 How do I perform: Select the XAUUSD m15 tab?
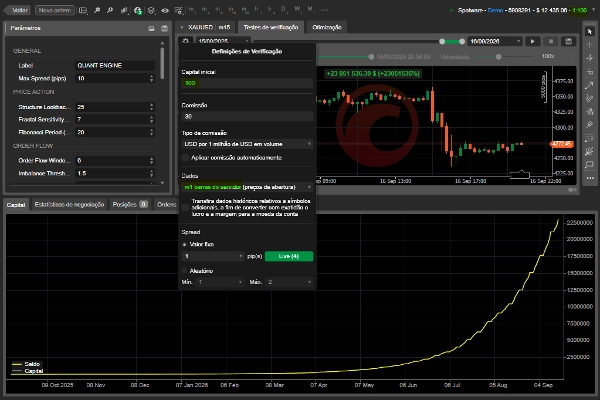(x=206, y=27)
